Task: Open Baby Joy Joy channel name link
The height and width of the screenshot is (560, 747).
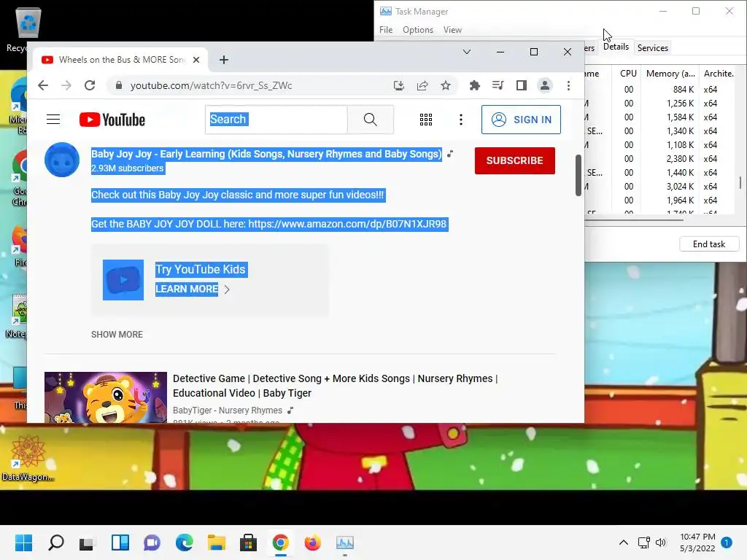Action: (x=266, y=154)
